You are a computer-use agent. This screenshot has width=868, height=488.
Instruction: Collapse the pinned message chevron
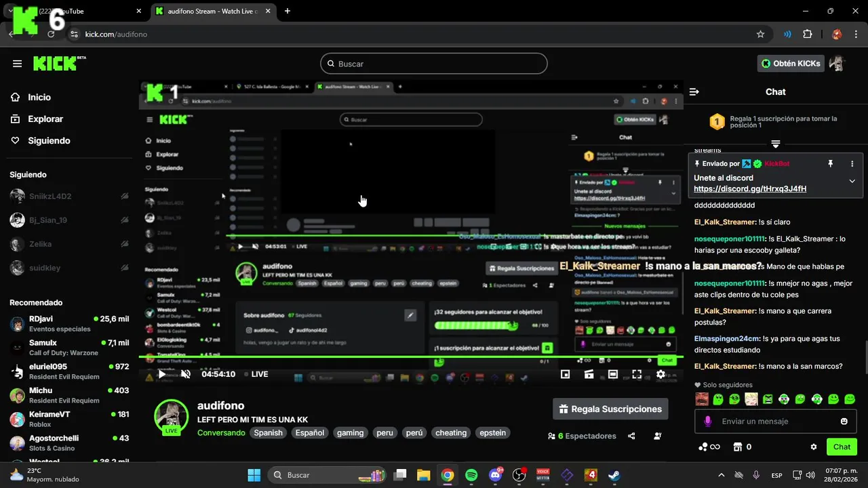coord(852,181)
